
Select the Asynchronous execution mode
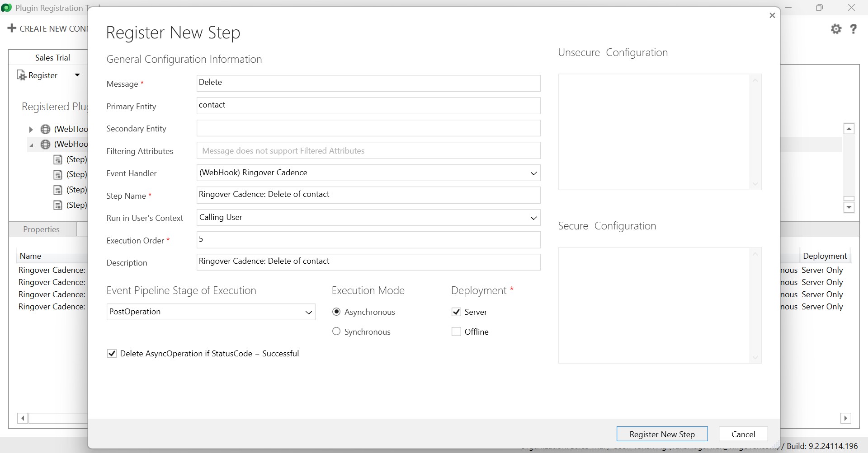[336, 312]
